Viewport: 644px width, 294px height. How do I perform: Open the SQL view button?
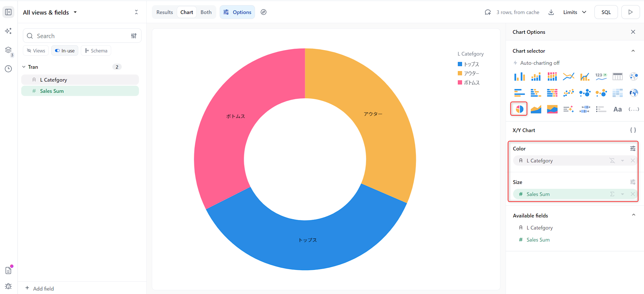pyautogui.click(x=606, y=12)
